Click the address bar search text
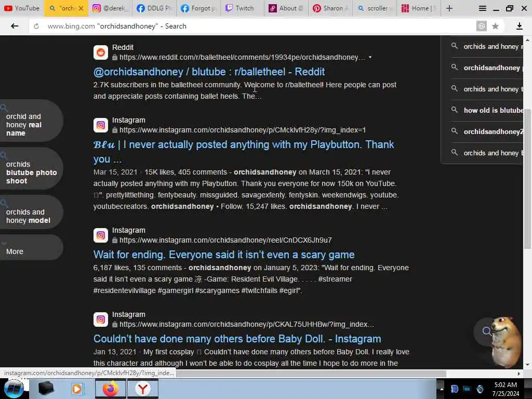The image size is (532, 399). [x=117, y=26]
